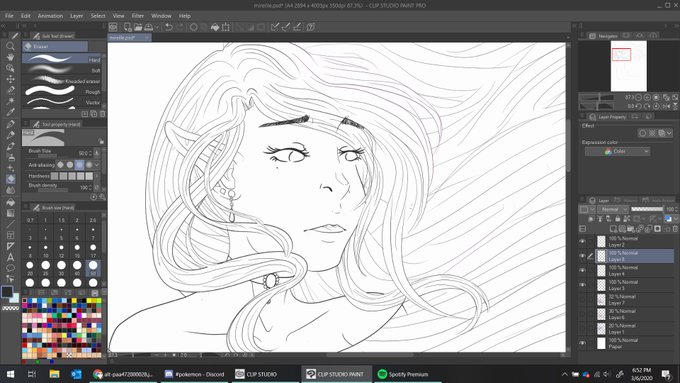Open the Filter menu
The image size is (680, 383).
pos(138,16)
